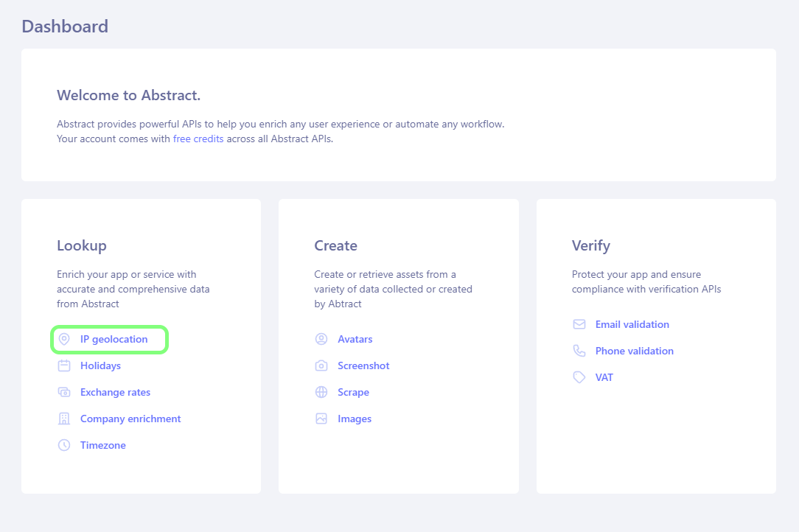Click the Email validation envelope icon

tap(579, 324)
